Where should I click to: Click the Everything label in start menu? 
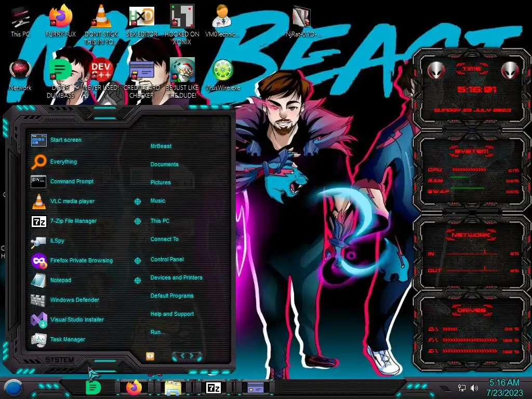click(63, 162)
